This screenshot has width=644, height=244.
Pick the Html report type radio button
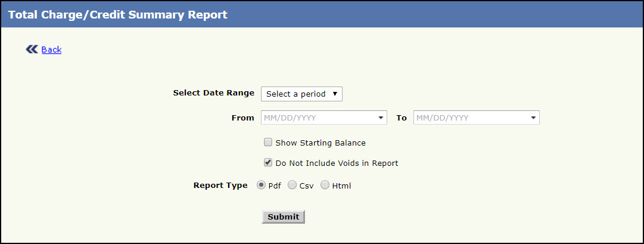point(325,185)
